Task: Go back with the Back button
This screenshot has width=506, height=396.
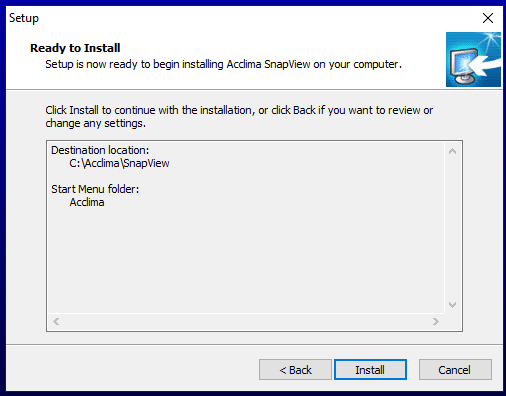Action: [295, 369]
